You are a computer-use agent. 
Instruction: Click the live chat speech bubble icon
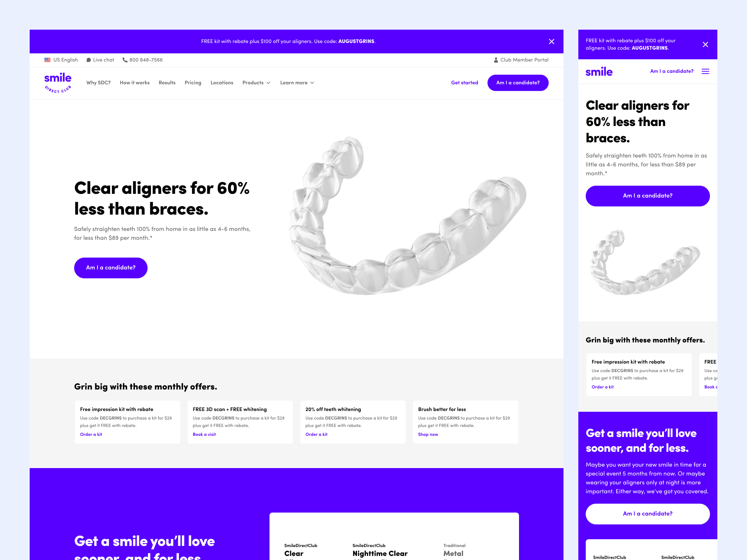tap(89, 60)
